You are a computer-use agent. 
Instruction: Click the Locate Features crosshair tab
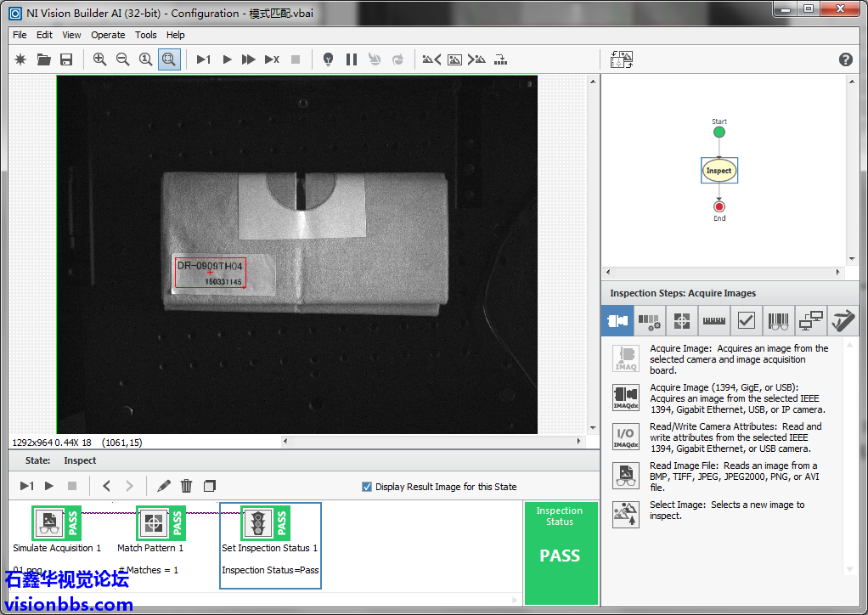[x=681, y=321]
